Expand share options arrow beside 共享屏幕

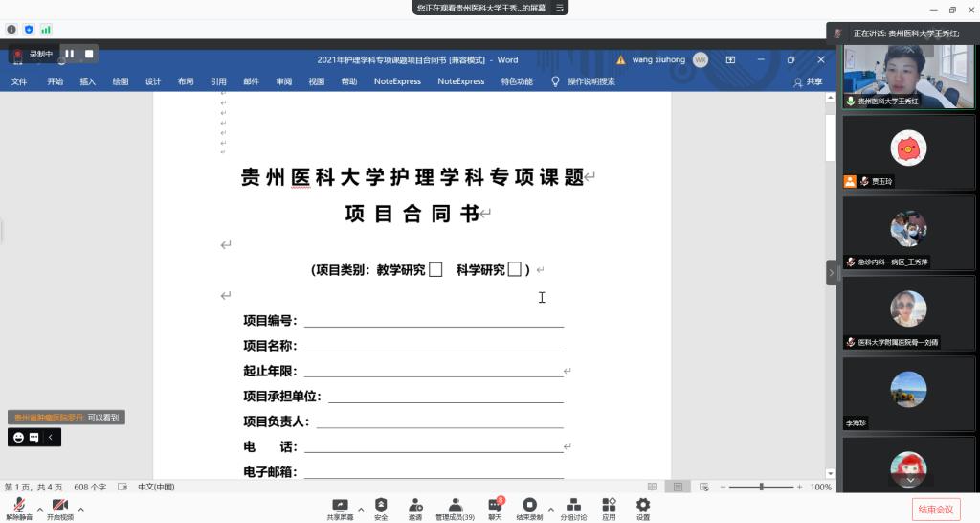(361, 509)
